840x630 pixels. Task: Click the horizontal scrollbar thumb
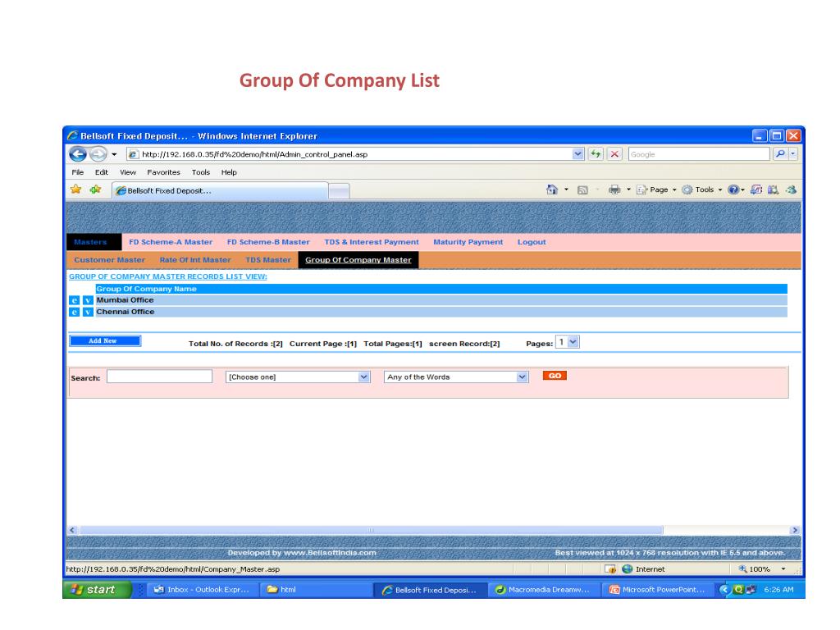click(371, 531)
